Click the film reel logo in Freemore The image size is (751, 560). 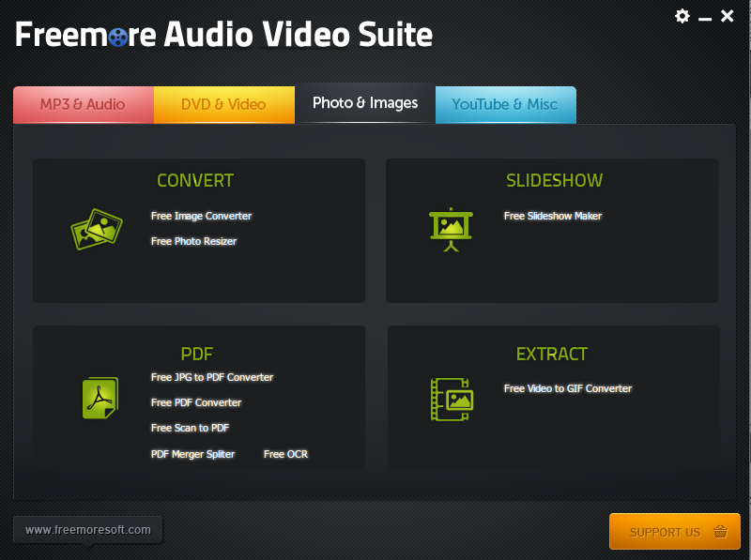click(118, 38)
